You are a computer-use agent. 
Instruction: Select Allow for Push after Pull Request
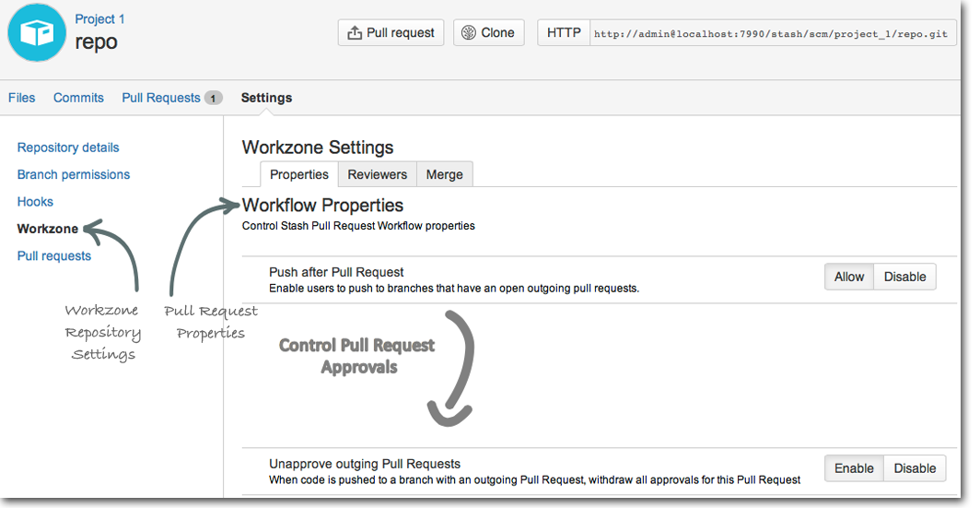click(849, 277)
